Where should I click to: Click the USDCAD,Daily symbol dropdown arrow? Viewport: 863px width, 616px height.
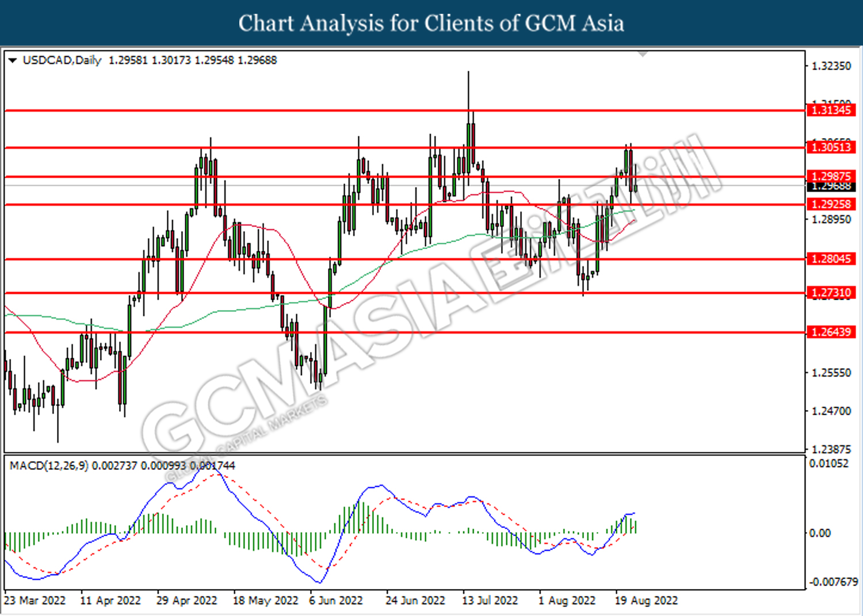(13, 60)
